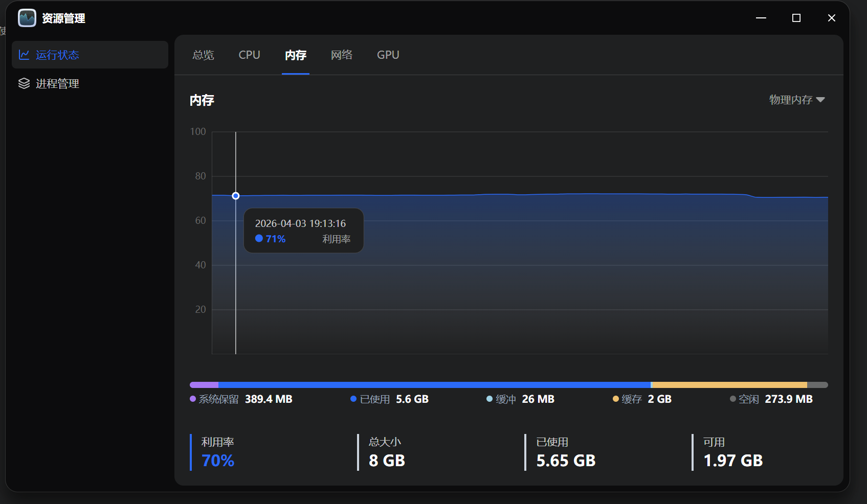Viewport: 867px width, 504px height.
Task: Click the 内存 tab
Action: (296, 55)
